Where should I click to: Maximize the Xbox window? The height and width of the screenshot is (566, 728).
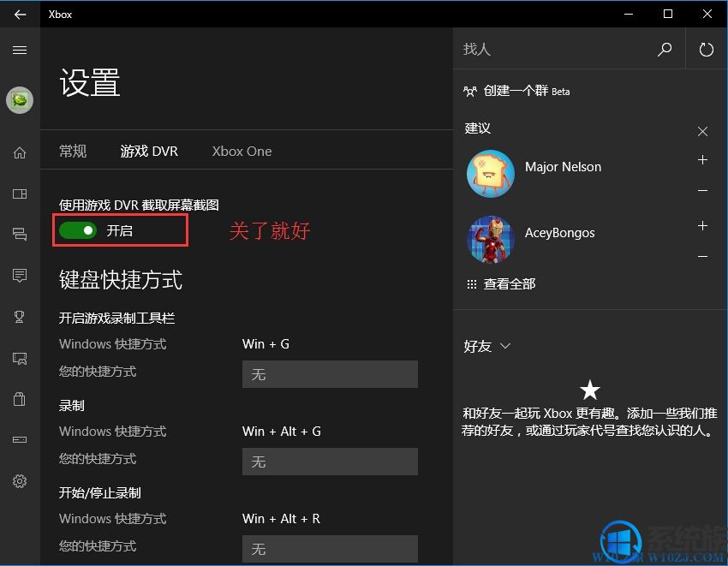pos(668,14)
